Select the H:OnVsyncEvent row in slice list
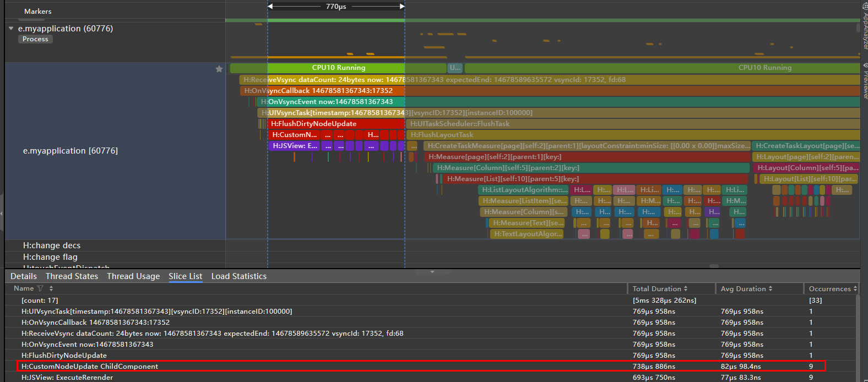 (431, 344)
